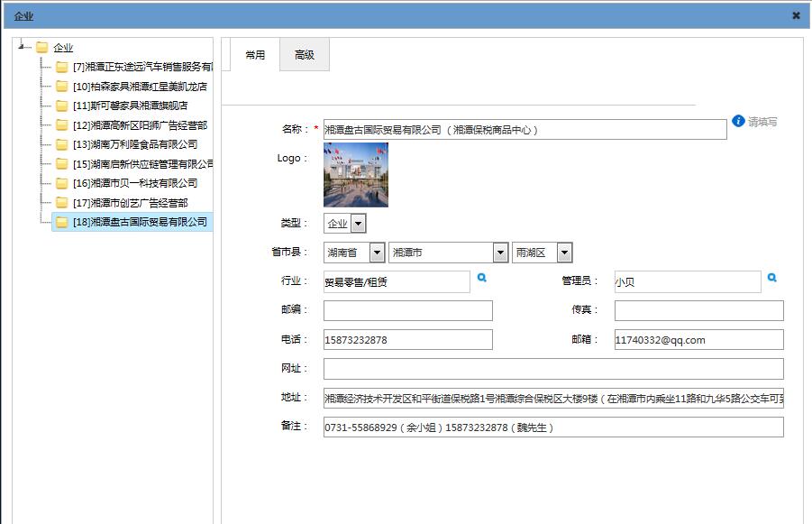Screen dimensions: 812x524
Task: Click the empty 网址 input field
Action: click(553, 369)
